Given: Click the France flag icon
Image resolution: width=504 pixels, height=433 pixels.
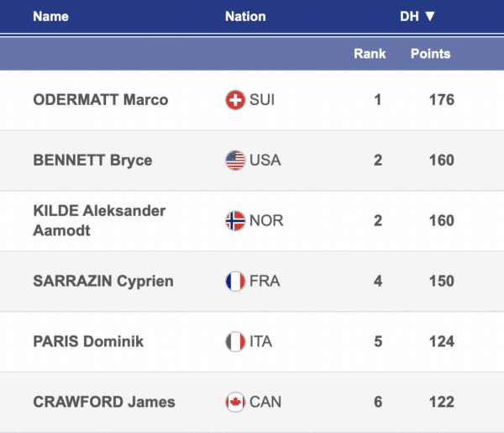Looking at the screenshot, I should click(x=235, y=282).
